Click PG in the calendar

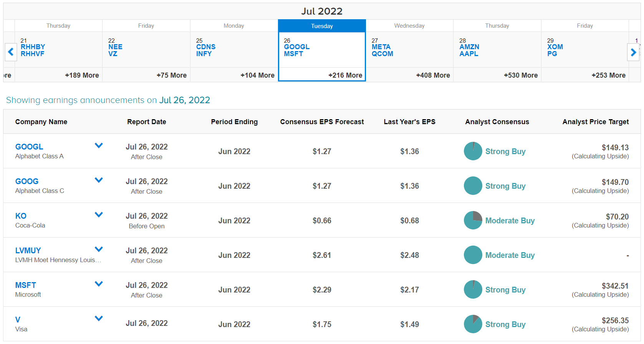552,54
